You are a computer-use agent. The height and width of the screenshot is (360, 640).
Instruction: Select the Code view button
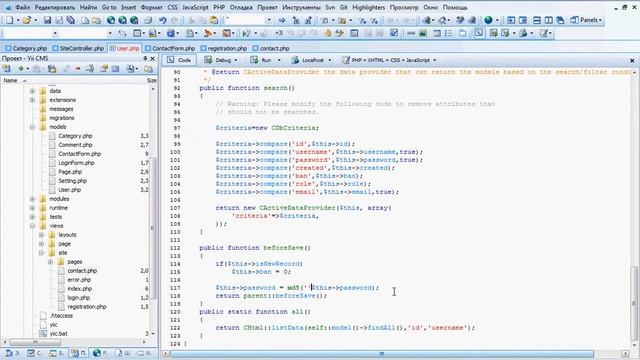point(179,60)
